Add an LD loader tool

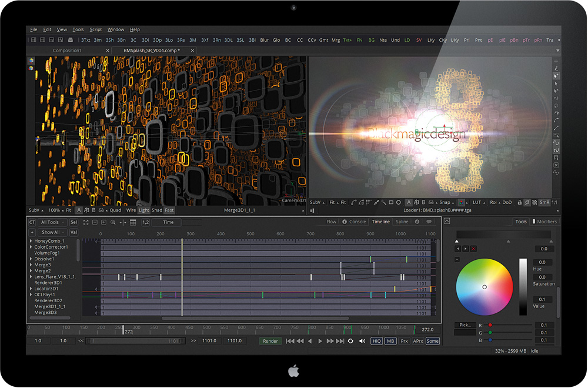pos(407,40)
